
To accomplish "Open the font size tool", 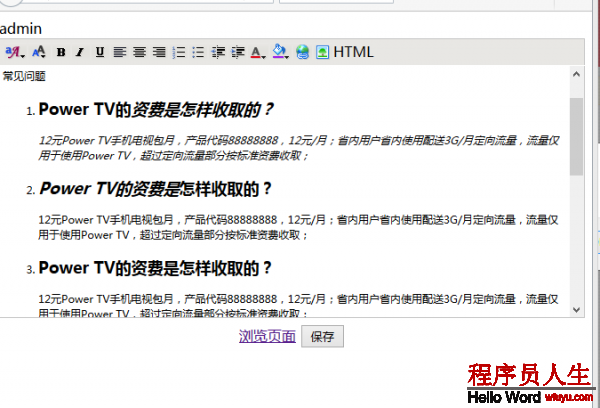I will (x=39, y=52).
